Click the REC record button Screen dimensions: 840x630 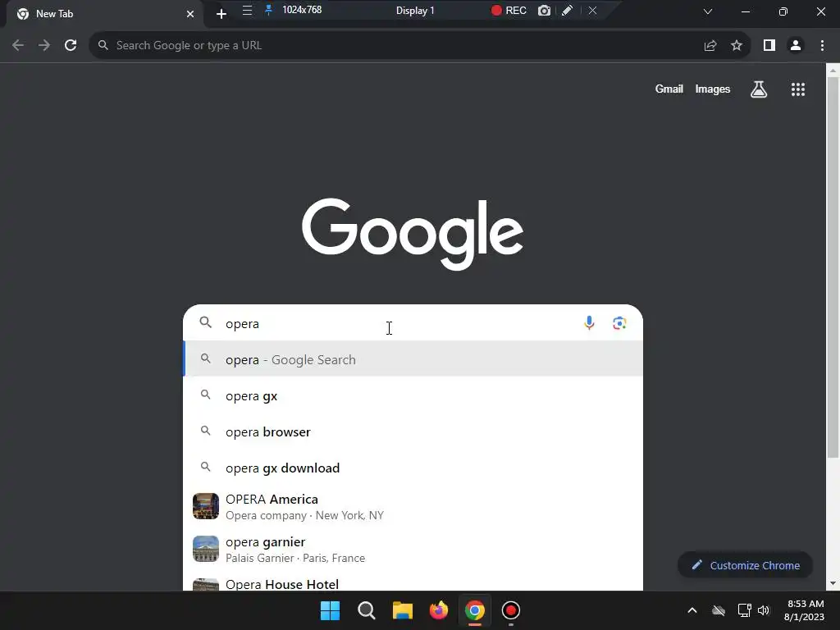pos(509,10)
